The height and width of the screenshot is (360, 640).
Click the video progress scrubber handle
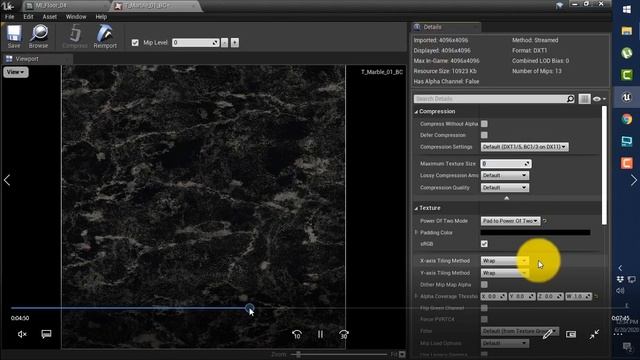[250, 308]
